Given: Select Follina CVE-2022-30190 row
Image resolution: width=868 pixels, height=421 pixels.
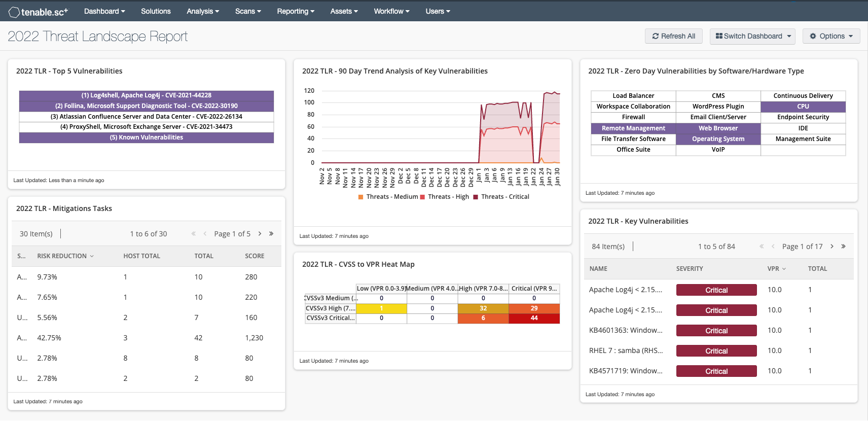Looking at the screenshot, I should coord(147,106).
